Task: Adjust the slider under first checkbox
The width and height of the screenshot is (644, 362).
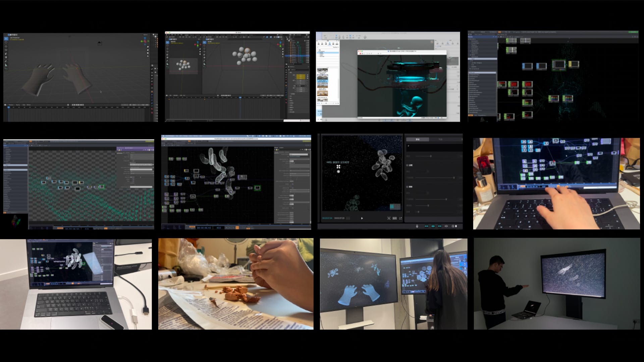Action: [x=435, y=178]
